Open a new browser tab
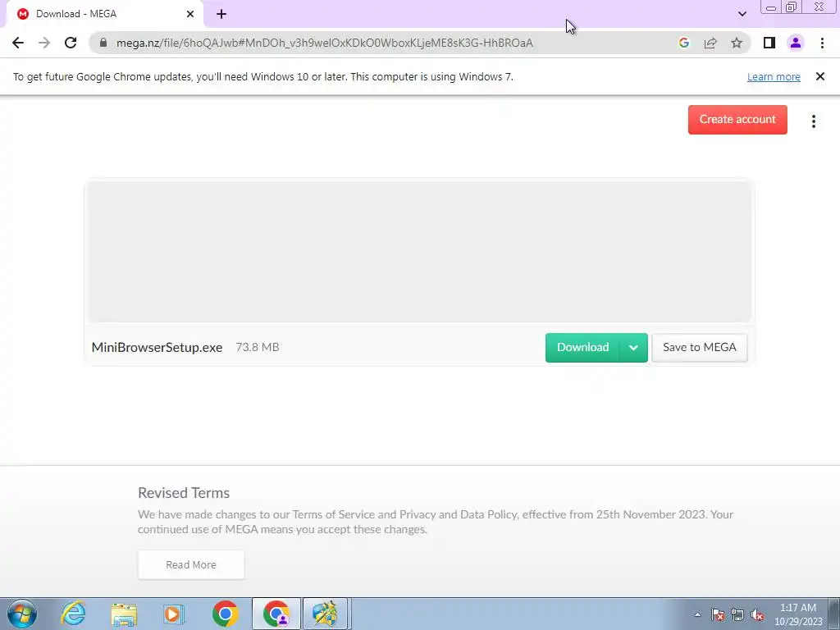 pos(221,14)
